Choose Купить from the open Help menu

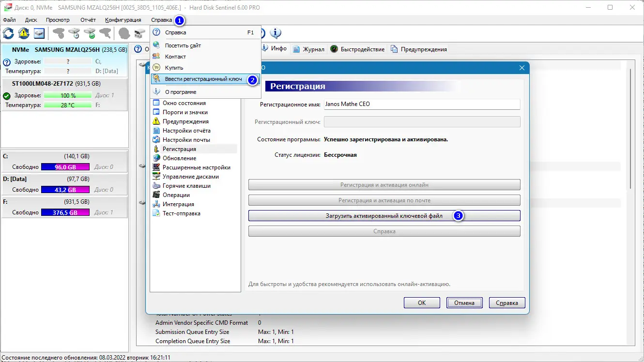pyautogui.click(x=173, y=67)
